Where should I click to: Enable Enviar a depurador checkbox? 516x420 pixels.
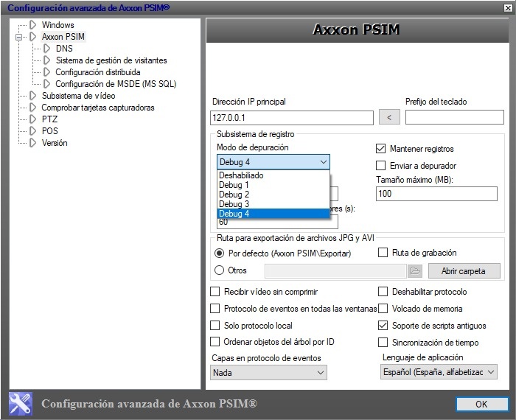(x=381, y=166)
